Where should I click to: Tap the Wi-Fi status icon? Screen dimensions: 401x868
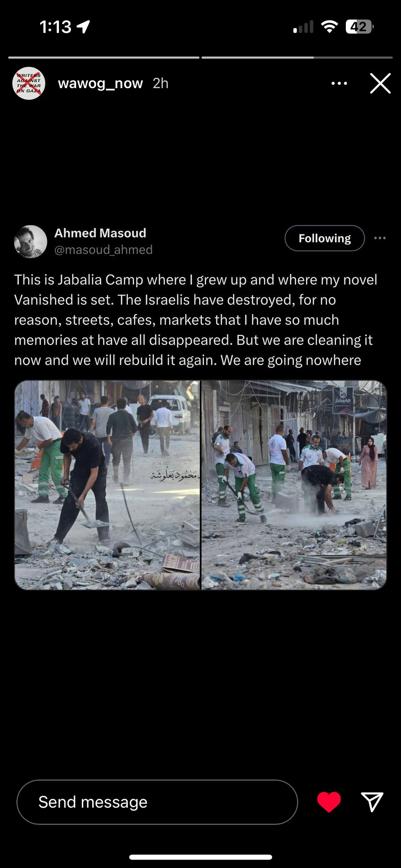tap(329, 27)
